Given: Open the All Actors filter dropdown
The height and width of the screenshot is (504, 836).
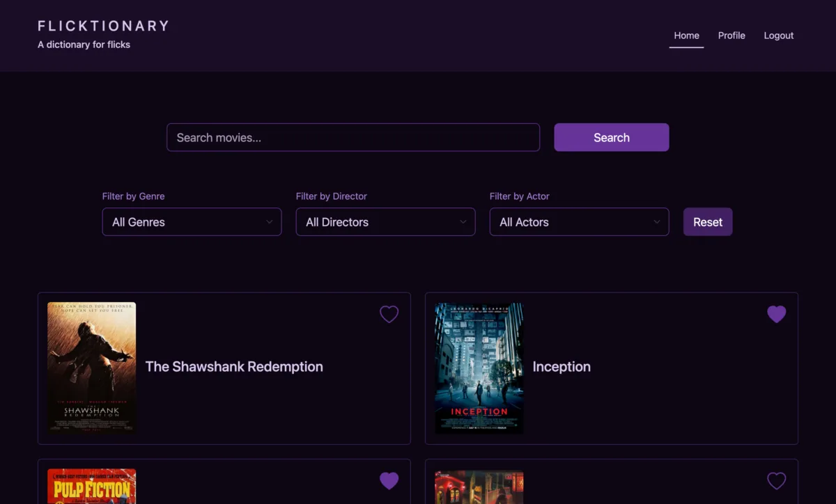Looking at the screenshot, I should click(579, 221).
